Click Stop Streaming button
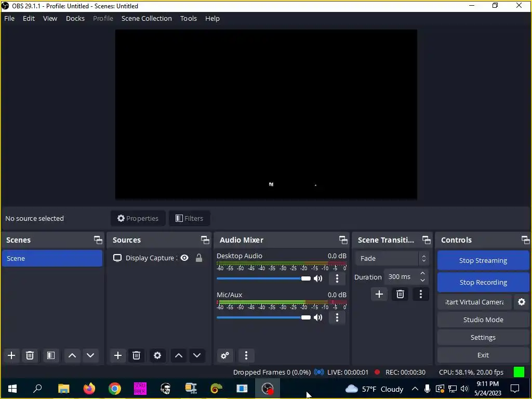The image size is (532, 399). coord(483,261)
